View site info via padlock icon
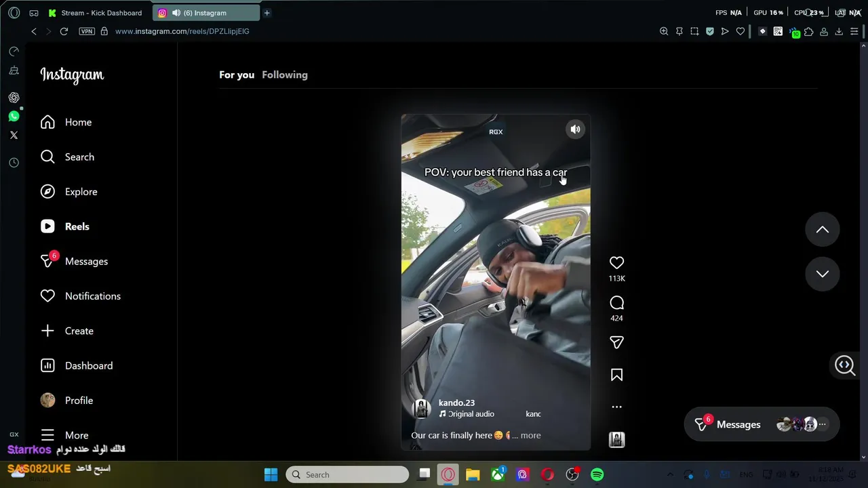868x488 pixels. 104,31
